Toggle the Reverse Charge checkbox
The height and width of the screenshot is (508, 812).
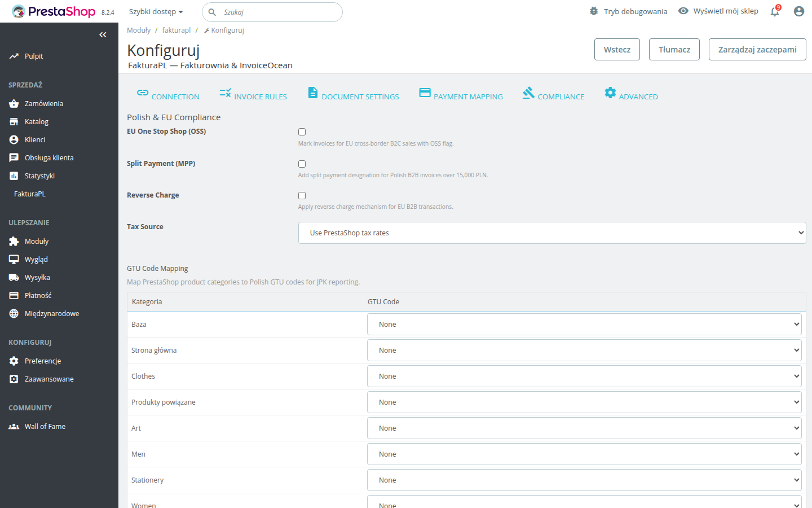tap(302, 196)
